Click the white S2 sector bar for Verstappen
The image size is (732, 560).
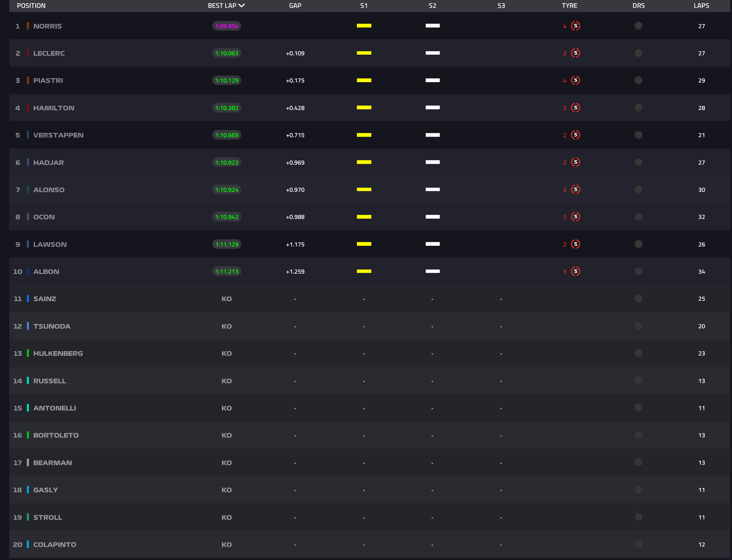[x=433, y=135]
